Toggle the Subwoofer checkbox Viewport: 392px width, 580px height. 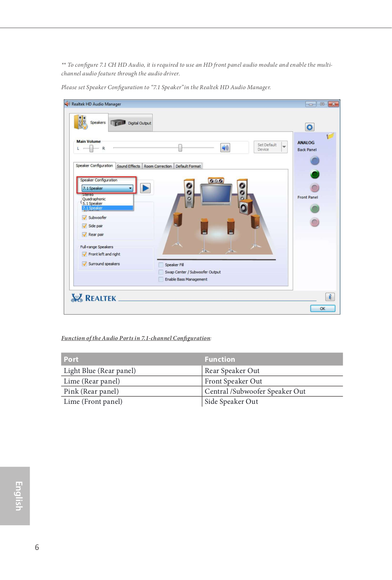(84, 217)
